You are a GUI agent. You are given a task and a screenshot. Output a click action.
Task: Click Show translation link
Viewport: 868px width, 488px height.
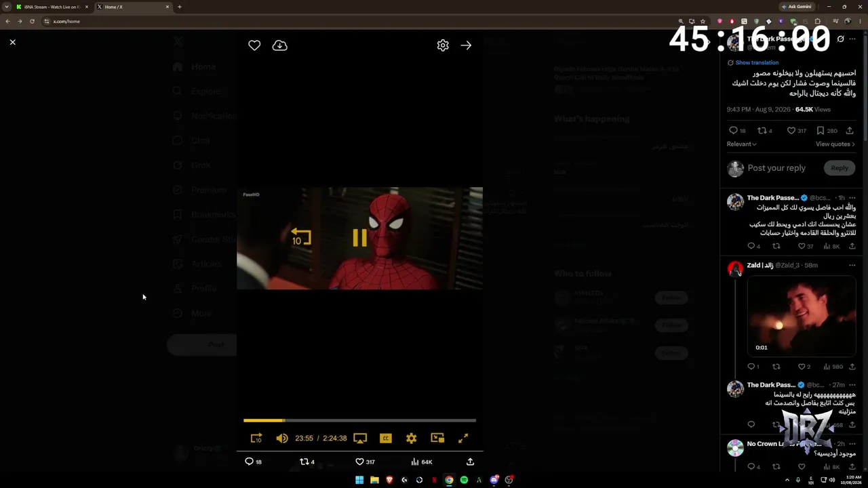[757, 62]
